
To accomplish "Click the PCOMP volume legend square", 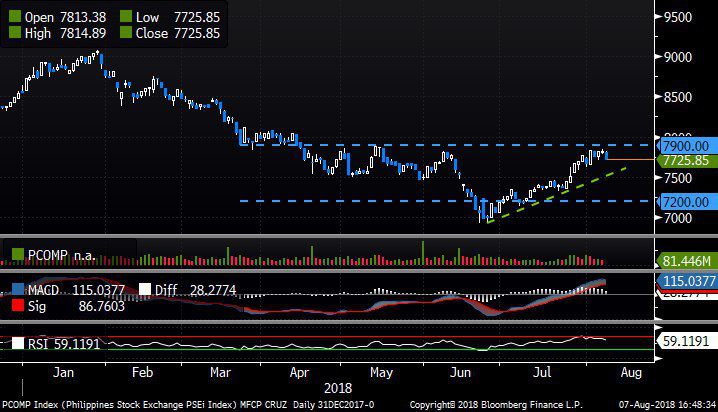I will coord(13,256).
